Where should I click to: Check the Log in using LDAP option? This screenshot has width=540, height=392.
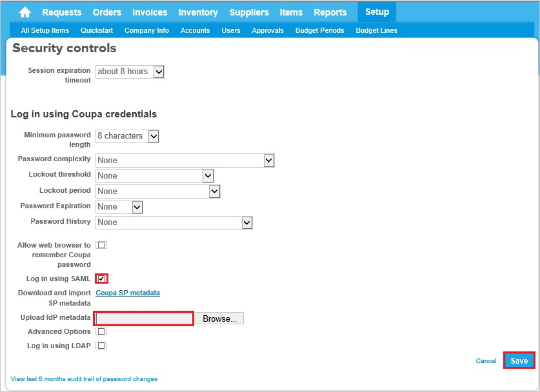tap(101, 345)
